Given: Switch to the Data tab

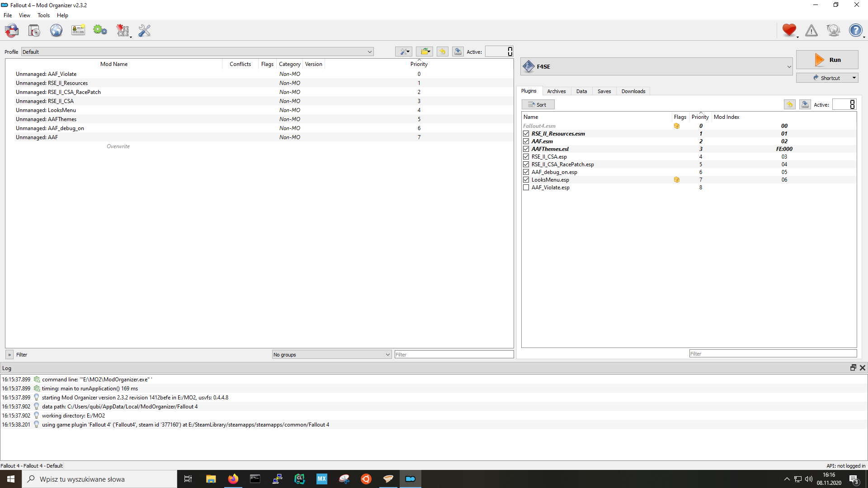Looking at the screenshot, I should tap(581, 91).
